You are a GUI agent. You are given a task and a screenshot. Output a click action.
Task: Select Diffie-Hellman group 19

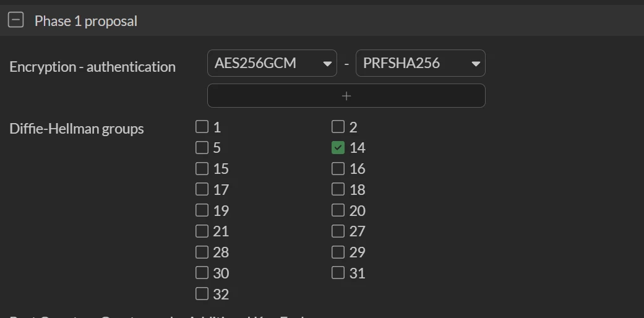[202, 210]
